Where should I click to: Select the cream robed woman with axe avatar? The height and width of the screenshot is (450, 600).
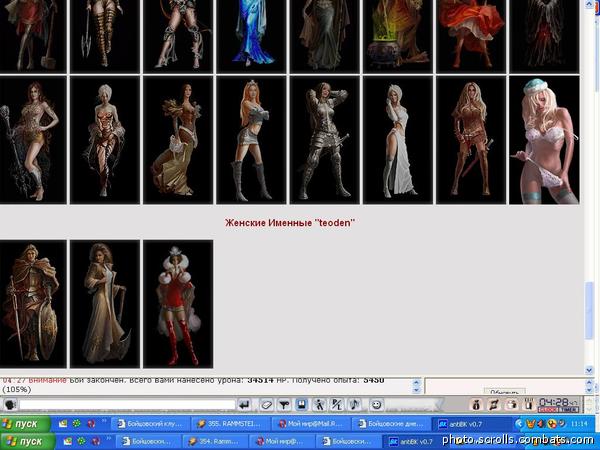coord(105,304)
